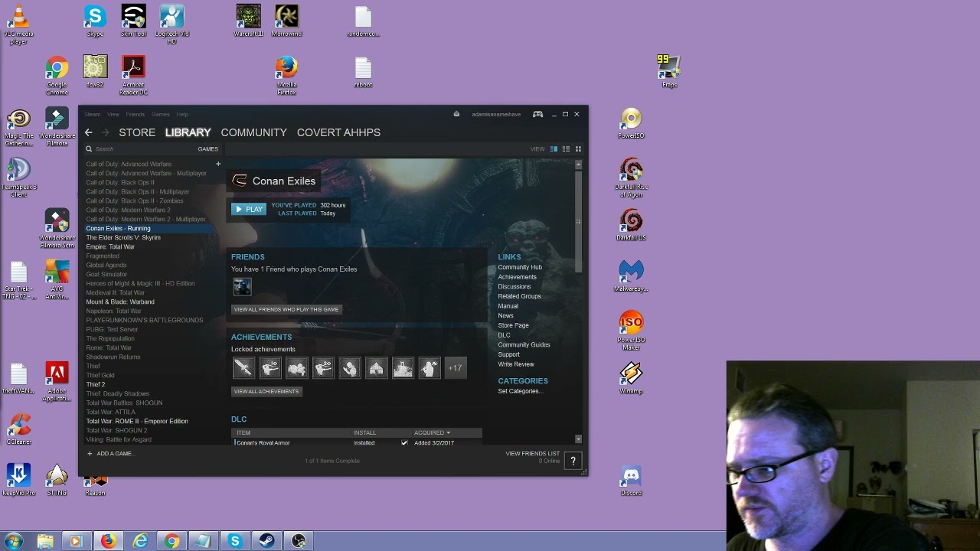
Task: Sort DLC by the ACQUIRED column arrow
Action: click(x=448, y=432)
